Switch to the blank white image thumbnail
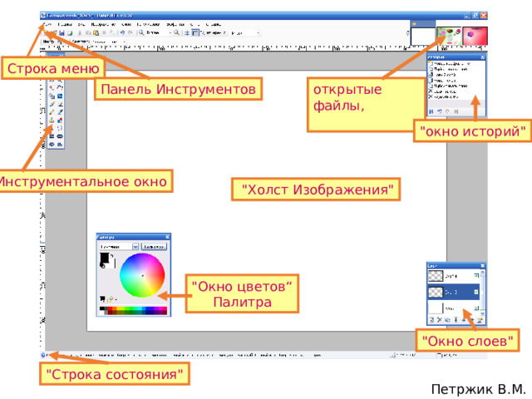The image size is (532, 399). pyautogui.click(x=423, y=37)
